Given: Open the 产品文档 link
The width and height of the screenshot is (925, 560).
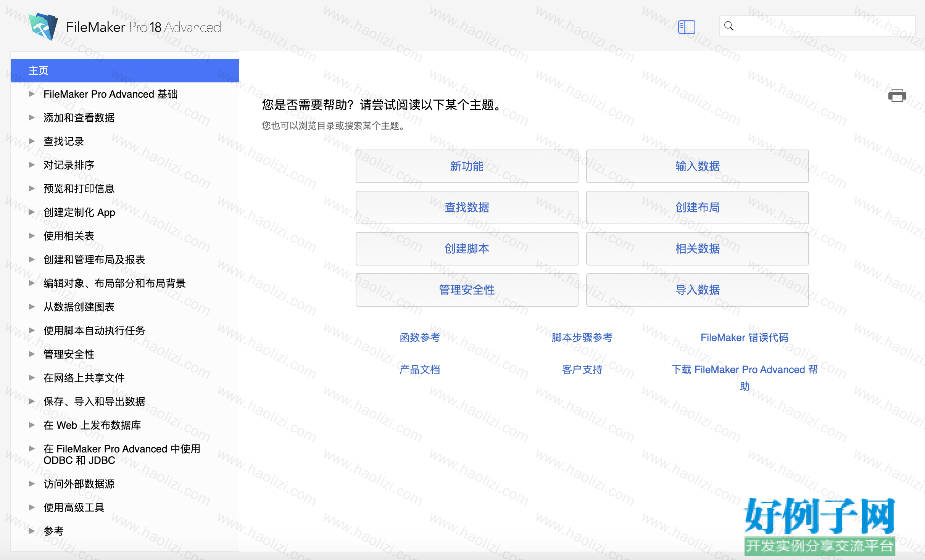Looking at the screenshot, I should (x=419, y=370).
